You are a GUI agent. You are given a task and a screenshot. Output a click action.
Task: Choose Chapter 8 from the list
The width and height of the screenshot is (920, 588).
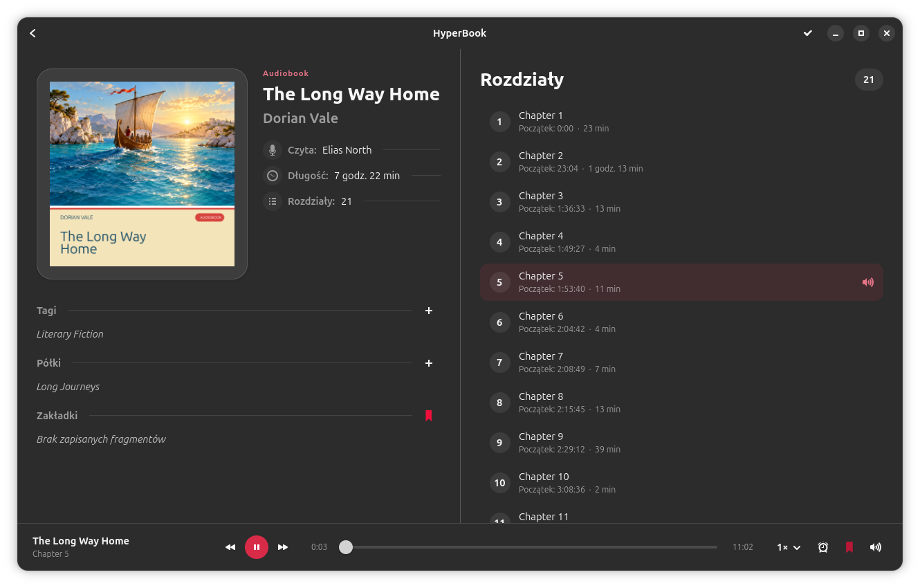click(x=681, y=403)
